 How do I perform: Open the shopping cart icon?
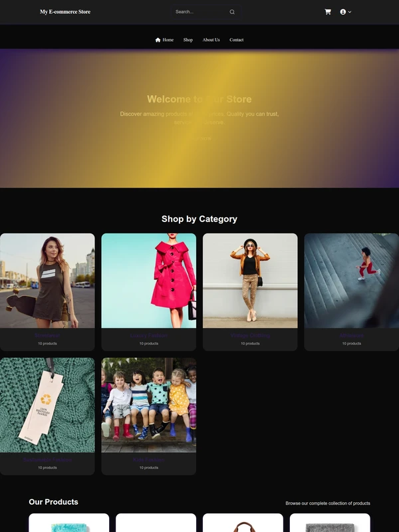click(x=328, y=12)
